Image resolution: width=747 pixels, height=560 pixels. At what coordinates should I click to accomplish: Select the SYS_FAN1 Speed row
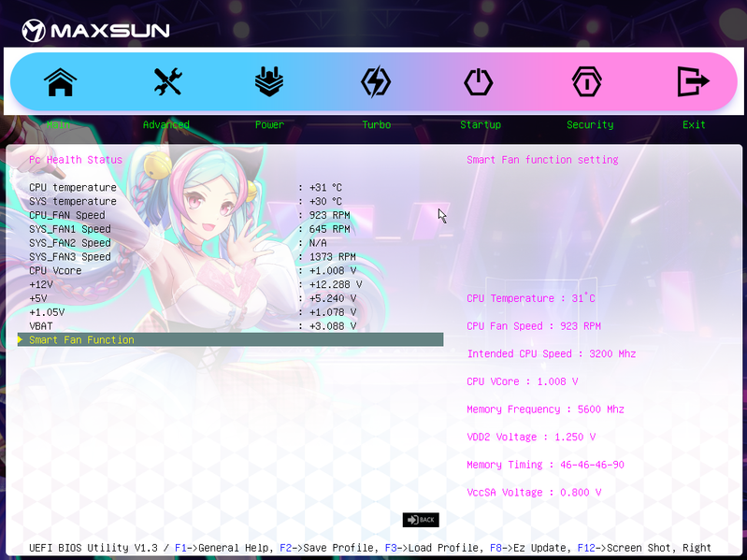231,229
